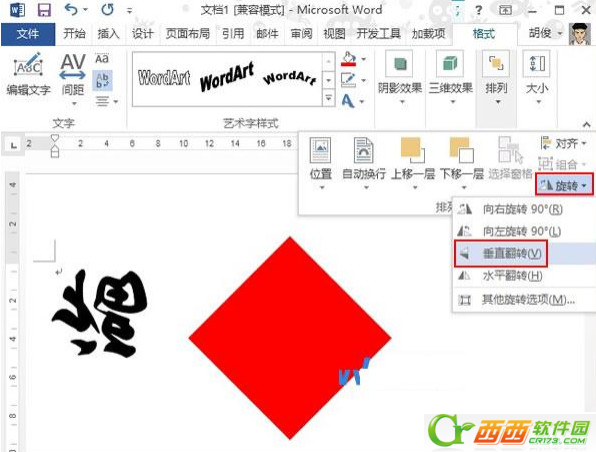Toggle the vertical text Ab button
This screenshot has height=452, width=596.
[102, 80]
